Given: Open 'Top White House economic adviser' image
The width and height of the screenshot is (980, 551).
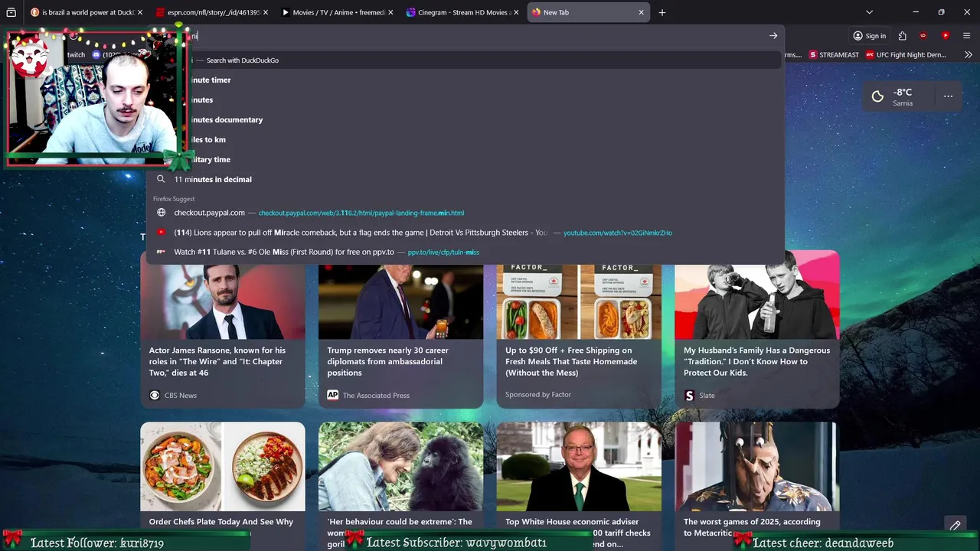Looking at the screenshot, I should coord(579,467).
